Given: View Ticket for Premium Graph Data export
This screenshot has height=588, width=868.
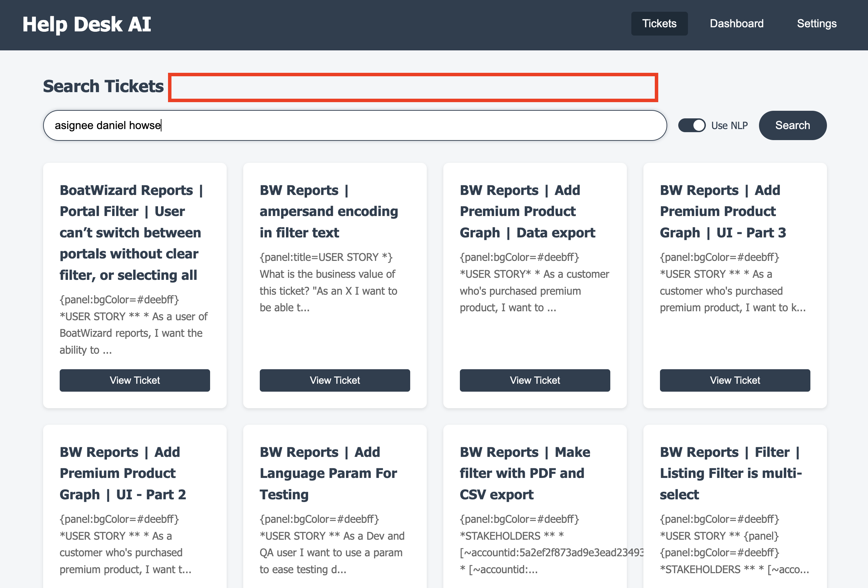Looking at the screenshot, I should 534,380.
